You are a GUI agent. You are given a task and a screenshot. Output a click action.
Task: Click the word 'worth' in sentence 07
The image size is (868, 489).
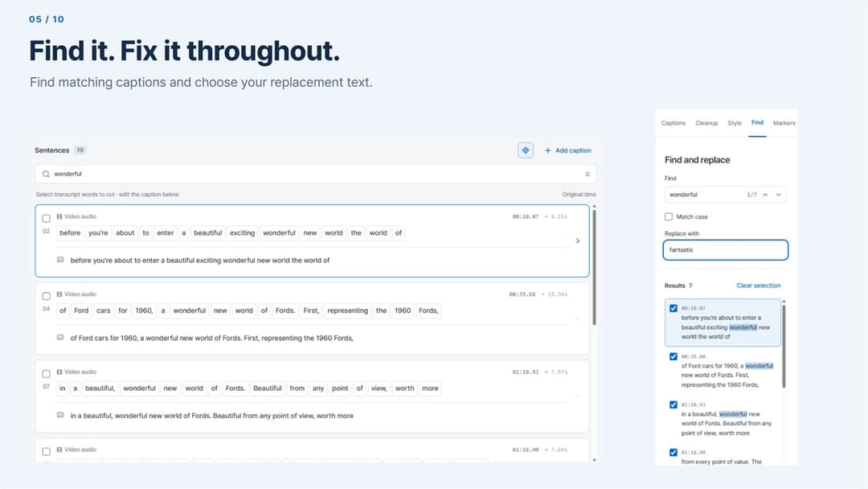click(404, 388)
